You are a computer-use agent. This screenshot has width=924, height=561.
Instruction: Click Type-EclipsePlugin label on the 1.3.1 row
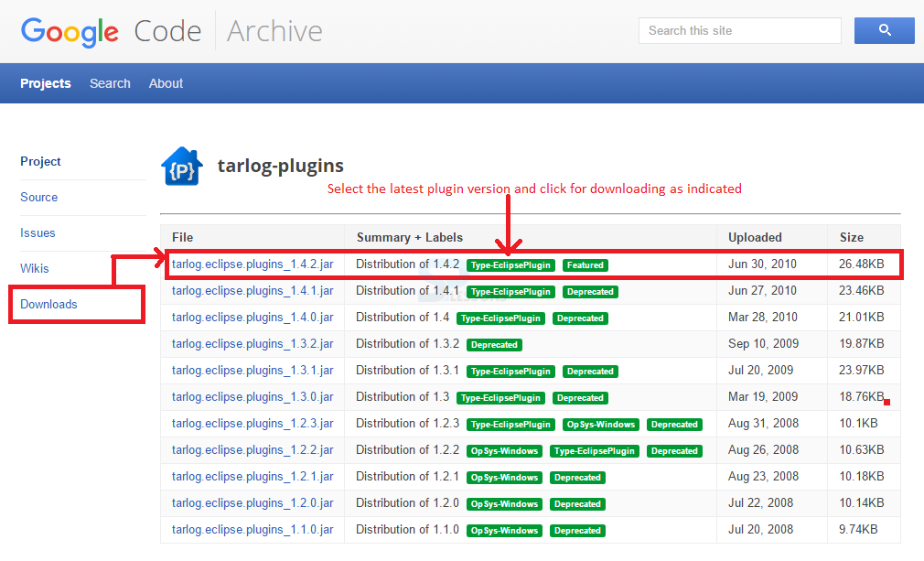(510, 372)
